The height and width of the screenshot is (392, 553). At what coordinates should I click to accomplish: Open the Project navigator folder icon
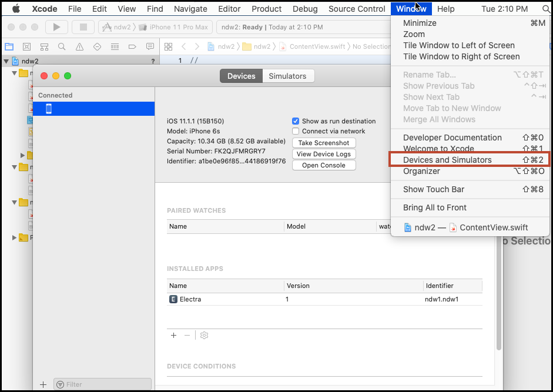click(9, 46)
